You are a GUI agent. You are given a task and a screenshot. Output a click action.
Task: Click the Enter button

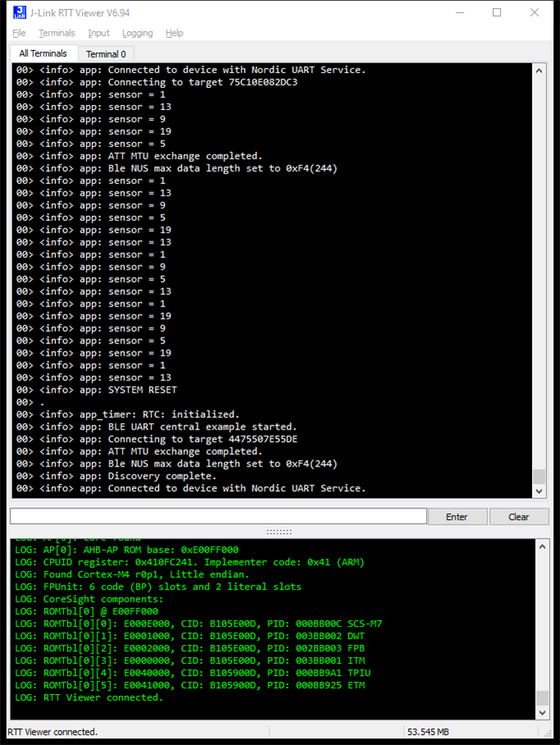[457, 517]
